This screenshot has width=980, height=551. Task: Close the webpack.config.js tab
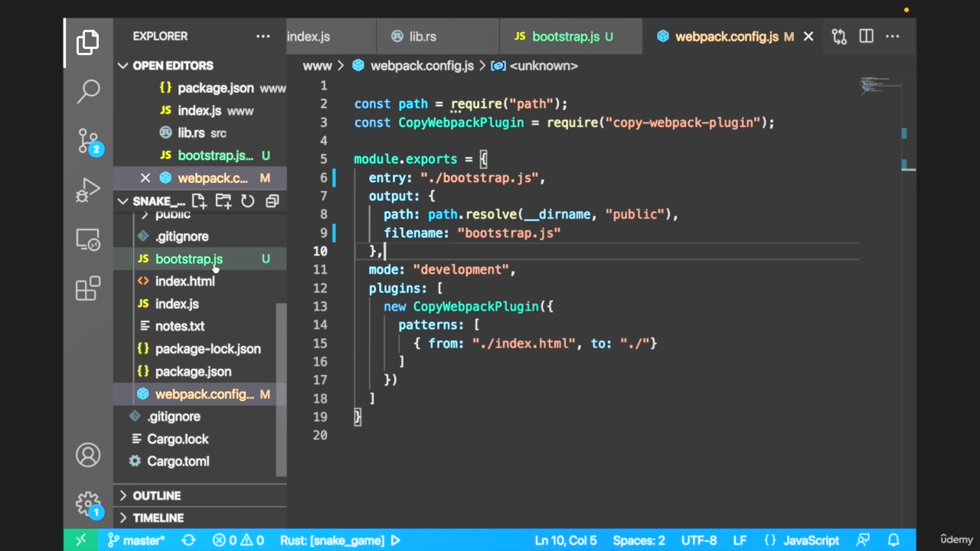[808, 36]
